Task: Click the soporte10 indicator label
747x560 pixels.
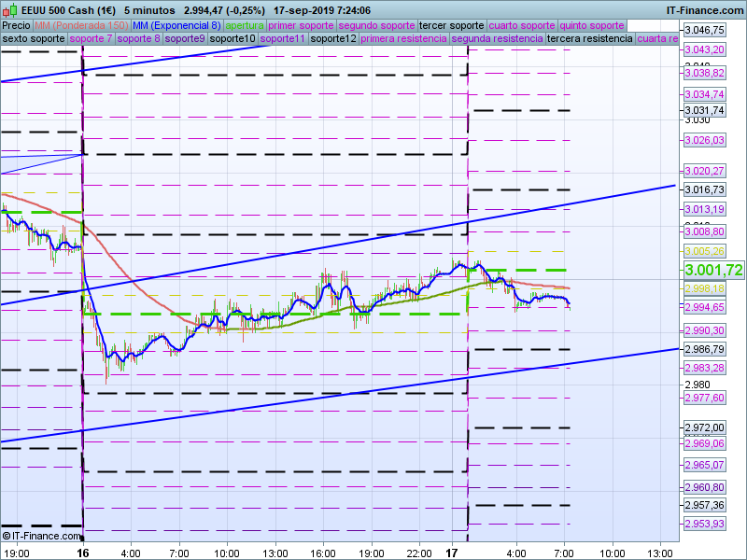Action: pos(232,39)
